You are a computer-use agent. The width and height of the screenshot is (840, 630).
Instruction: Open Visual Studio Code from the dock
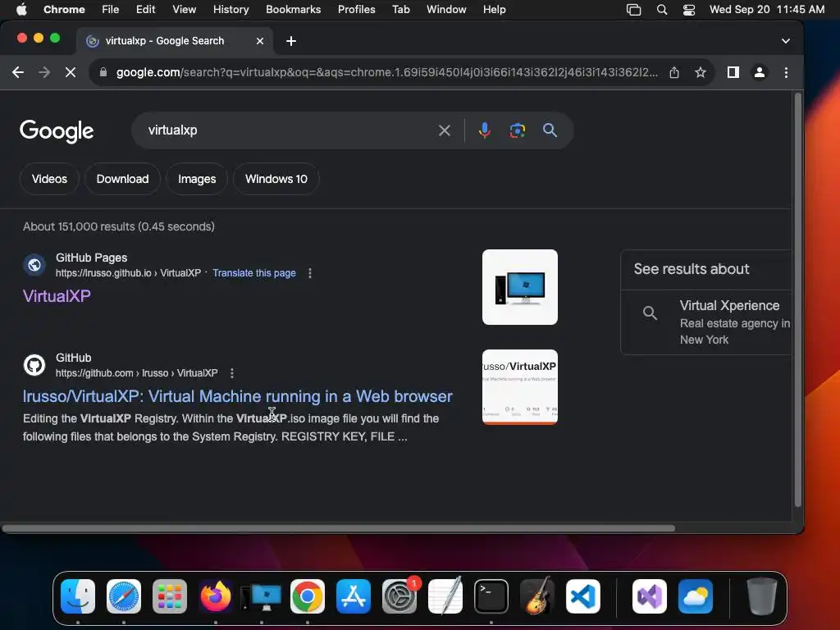[x=583, y=596]
